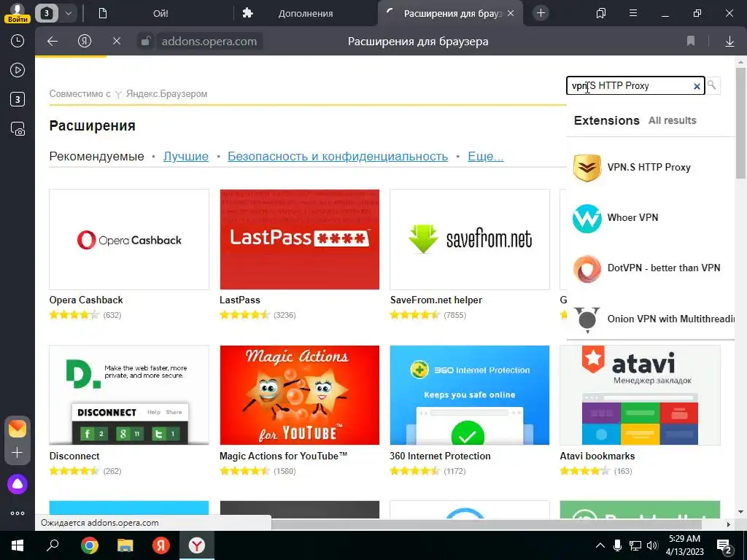Open the savefrom.net extension thumbnail
747x560 pixels.
point(469,239)
